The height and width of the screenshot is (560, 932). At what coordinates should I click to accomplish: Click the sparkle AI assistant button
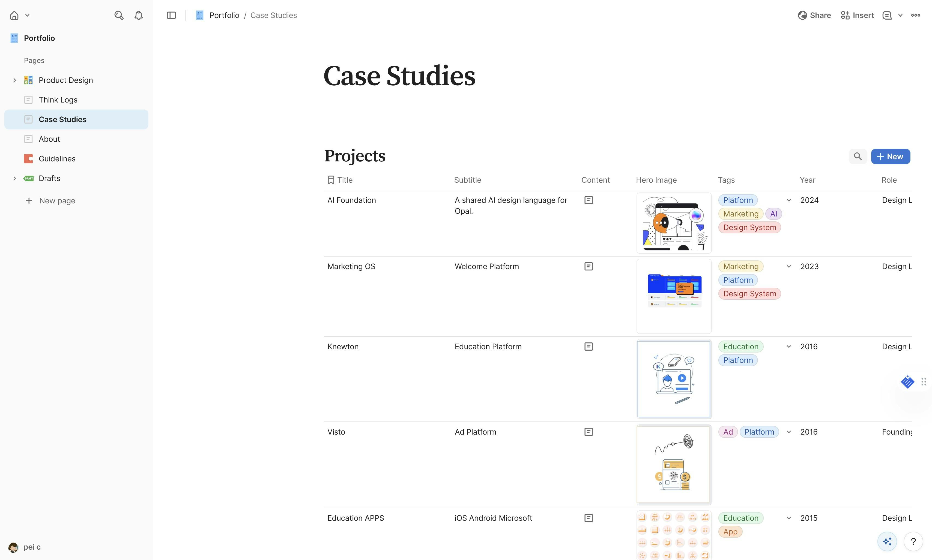coord(887,541)
